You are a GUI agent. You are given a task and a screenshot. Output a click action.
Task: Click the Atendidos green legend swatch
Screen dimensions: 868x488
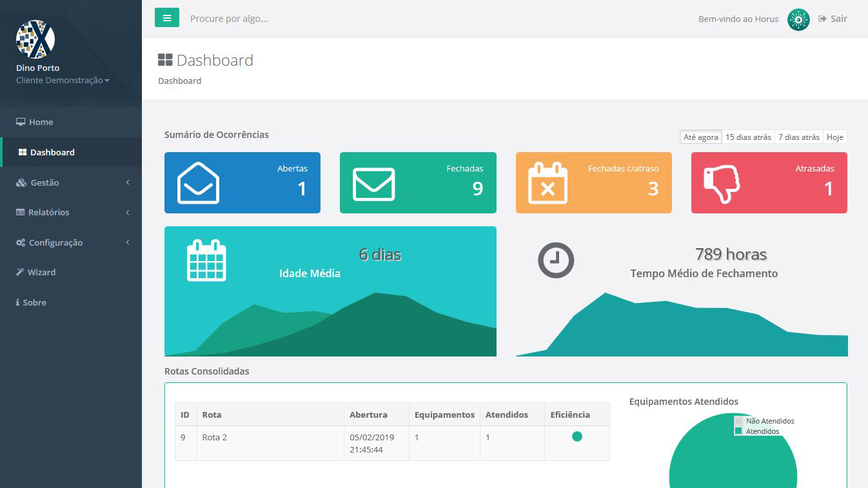pyautogui.click(x=738, y=431)
